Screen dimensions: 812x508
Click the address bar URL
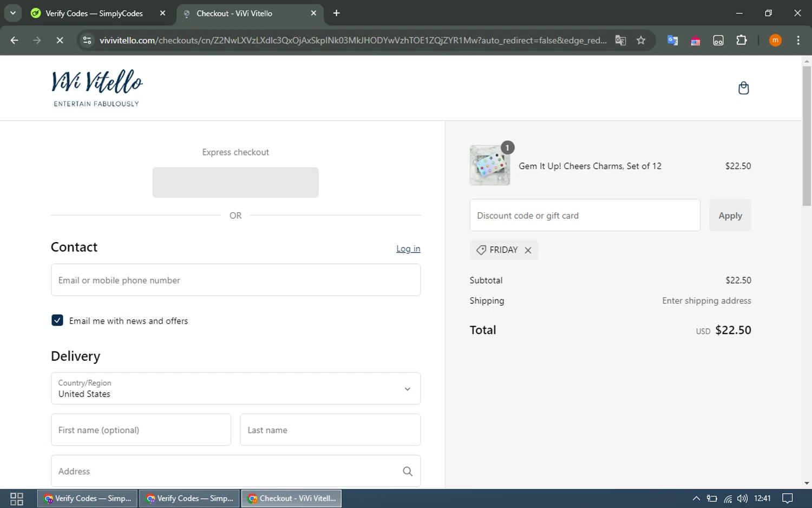353,41
